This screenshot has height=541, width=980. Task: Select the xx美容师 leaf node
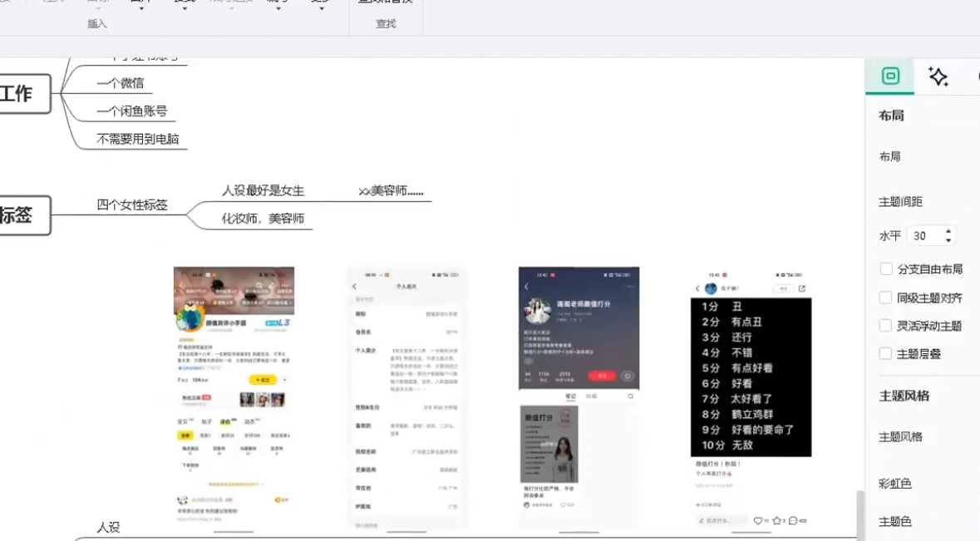[391, 190]
